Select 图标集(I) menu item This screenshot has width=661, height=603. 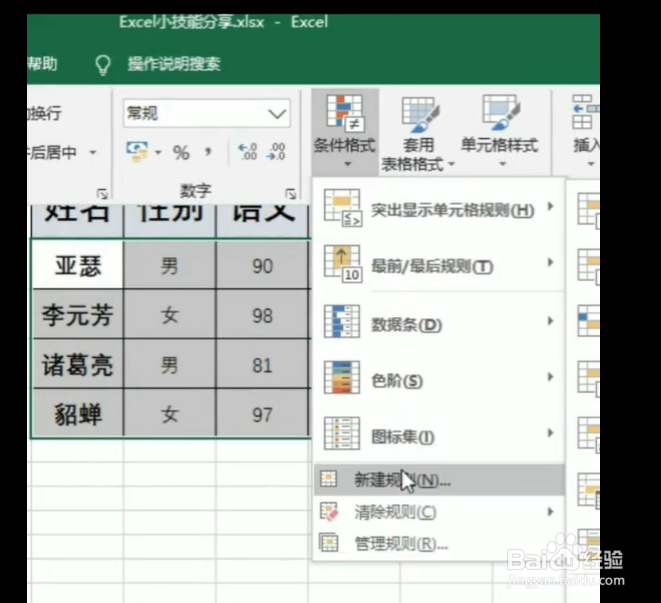click(439, 435)
